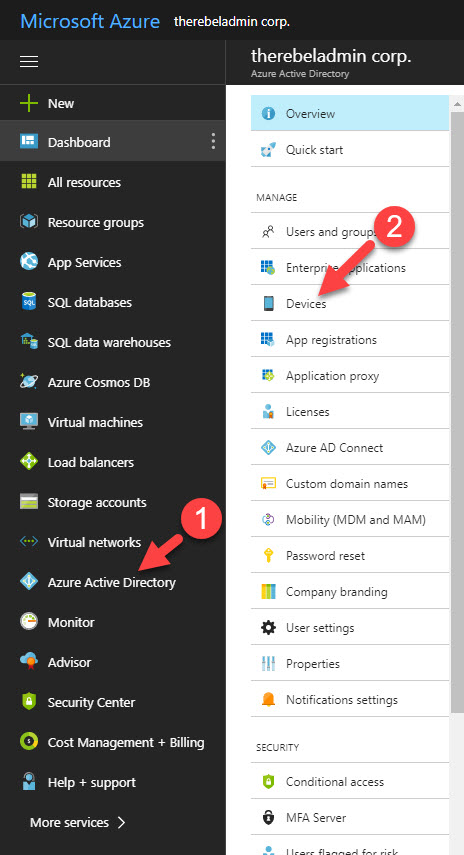Go to Storage accounts
This screenshot has height=855, width=464.
tap(97, 502)
